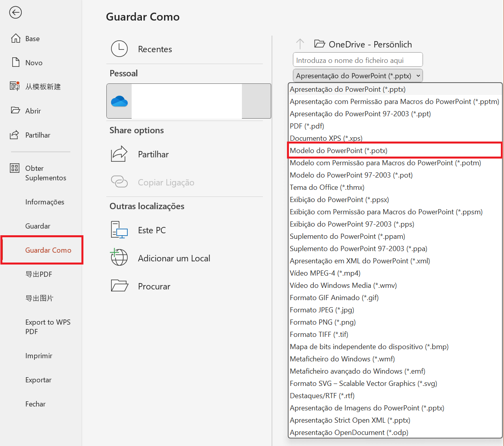This screenshot has height=446, width=504.
Task: Choose Mapa de bits independente (*.bmp)
Action: (x=395, y=347)
